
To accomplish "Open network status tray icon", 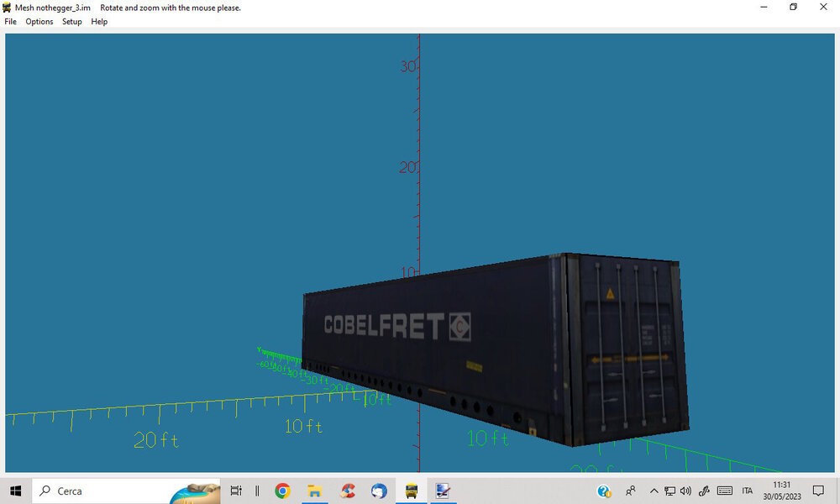I will point(669,491).
